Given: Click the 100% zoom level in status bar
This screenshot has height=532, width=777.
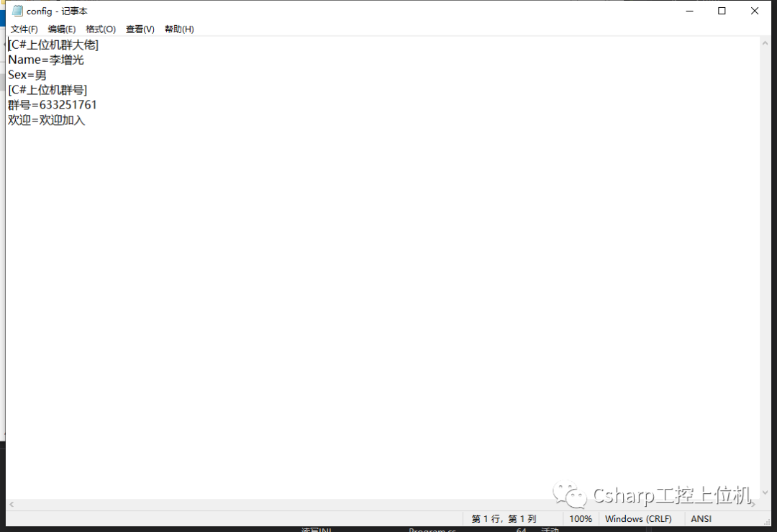Looking at the screenshot, I should [x=581, y=519].
